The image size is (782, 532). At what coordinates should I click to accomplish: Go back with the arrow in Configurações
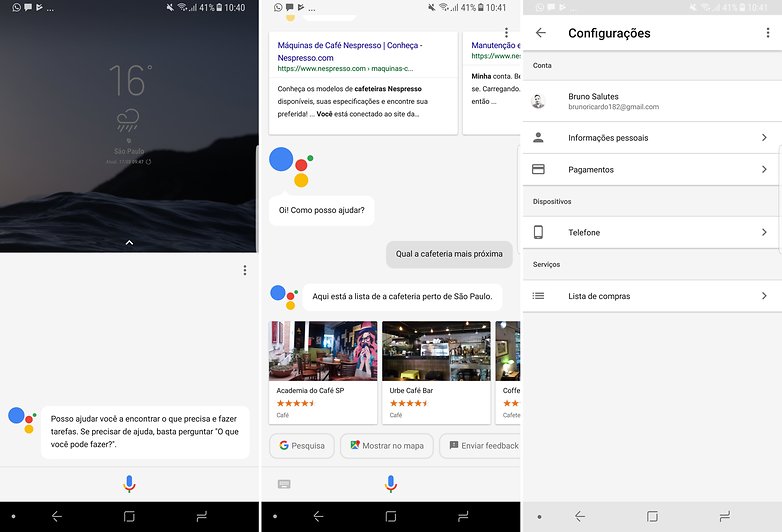click(x=541, y=33)
